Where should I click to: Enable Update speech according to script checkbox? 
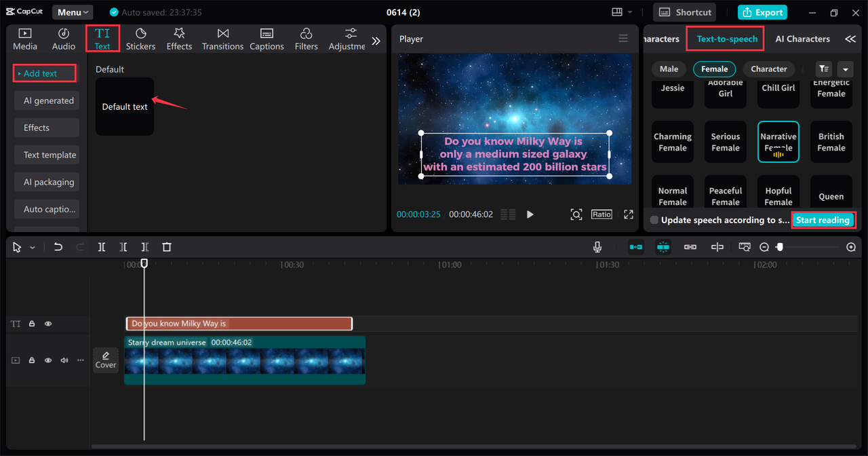pos(654,220)
